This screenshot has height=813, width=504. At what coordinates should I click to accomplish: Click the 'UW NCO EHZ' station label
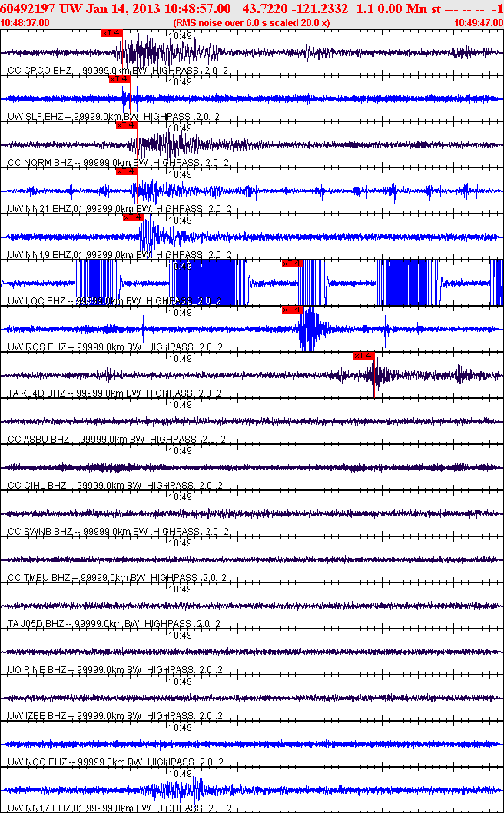[38, 762]
